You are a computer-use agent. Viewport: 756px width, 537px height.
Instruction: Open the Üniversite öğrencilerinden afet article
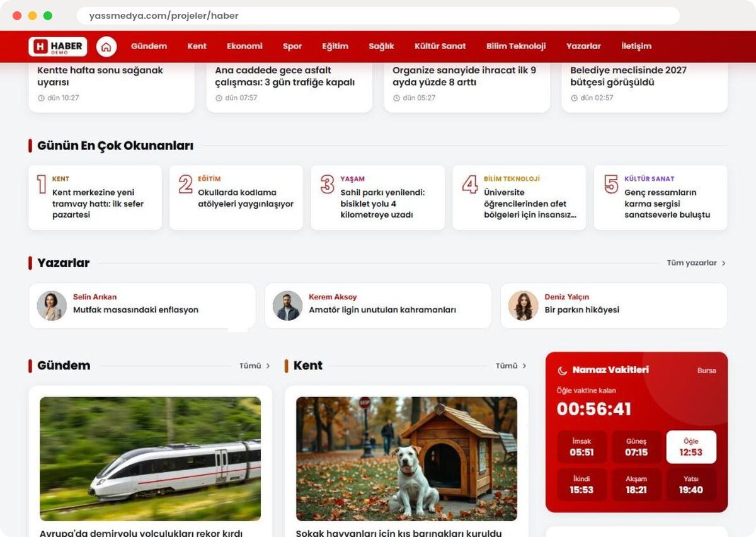coord(519,198)
